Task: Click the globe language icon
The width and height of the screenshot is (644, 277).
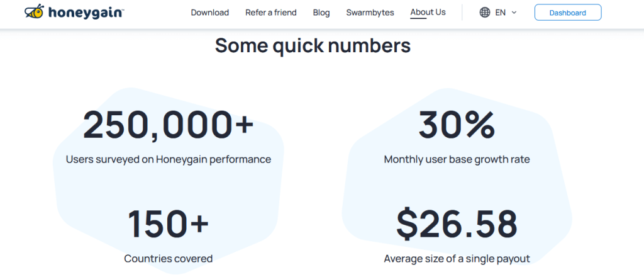Action: click(485, 13)
